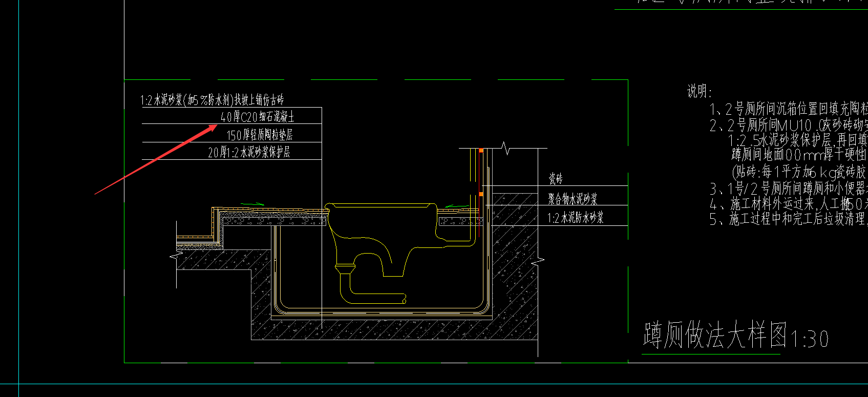Viewport: 868px width, 397px height.
Task: Select the '瓷砖' leader label
Action: pos(556,179)
